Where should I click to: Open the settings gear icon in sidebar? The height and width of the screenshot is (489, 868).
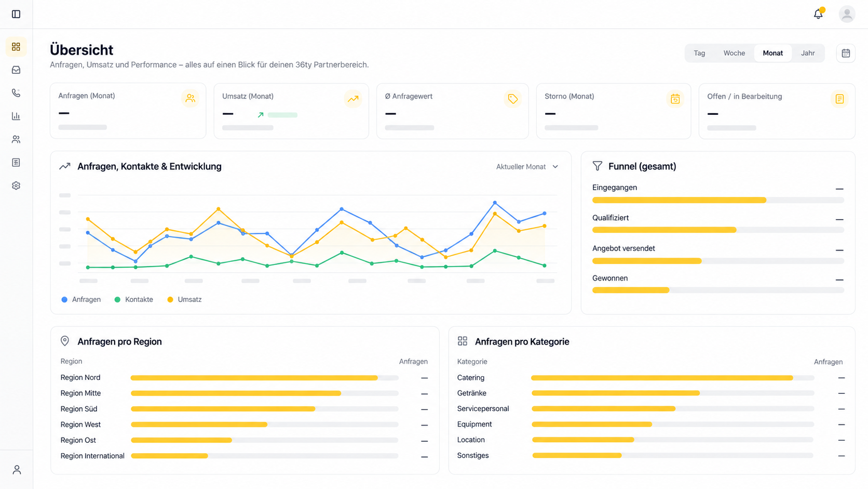click(x=16, y=186)
